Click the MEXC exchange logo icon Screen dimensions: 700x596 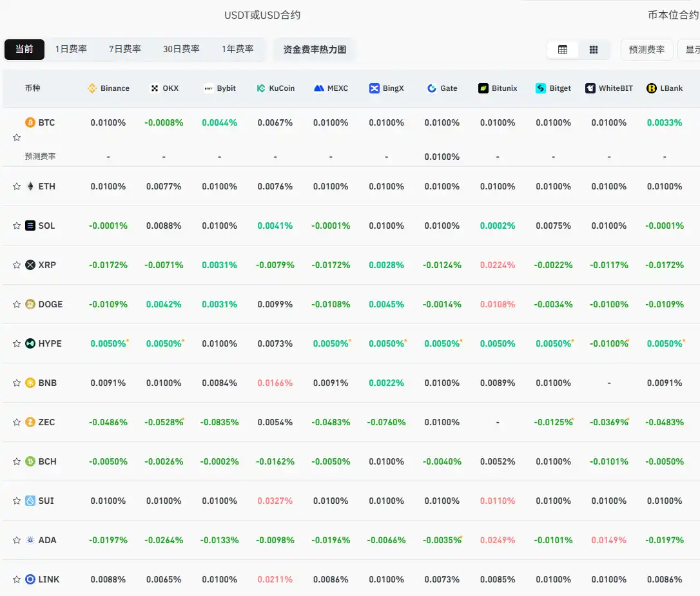coord(319,88)
